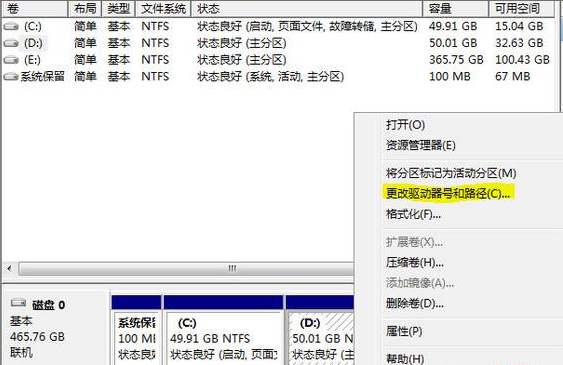Sort by the 布局 column header
This screenshot has height=365, width=563.
85,9
